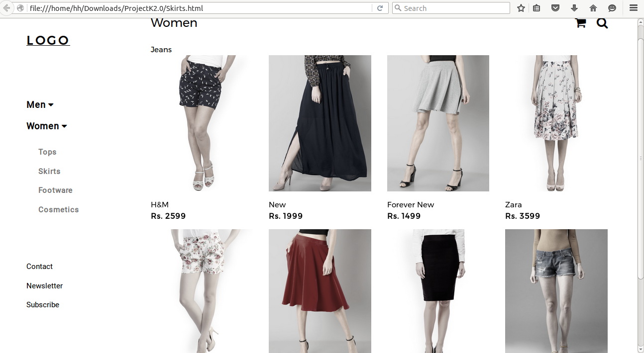Image resolution: width=644 pixels, height=353 pixels.
Task: Click the H&M product name
Action: coord(160,205)
